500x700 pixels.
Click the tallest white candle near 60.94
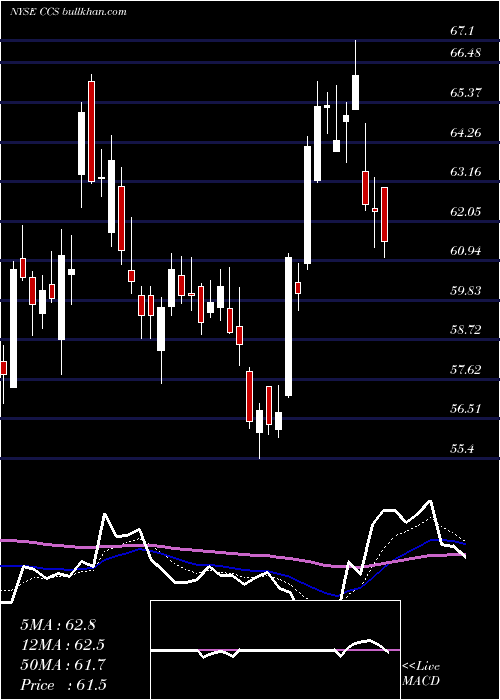click(x=289, y=326)
